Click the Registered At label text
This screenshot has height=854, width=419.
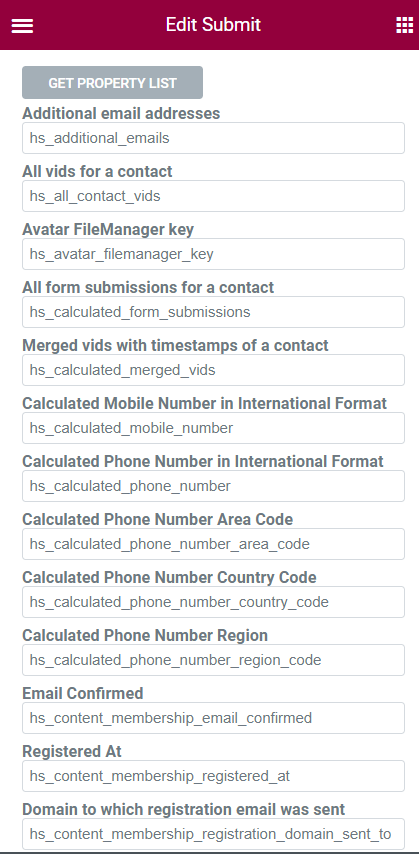coord(72,752)
